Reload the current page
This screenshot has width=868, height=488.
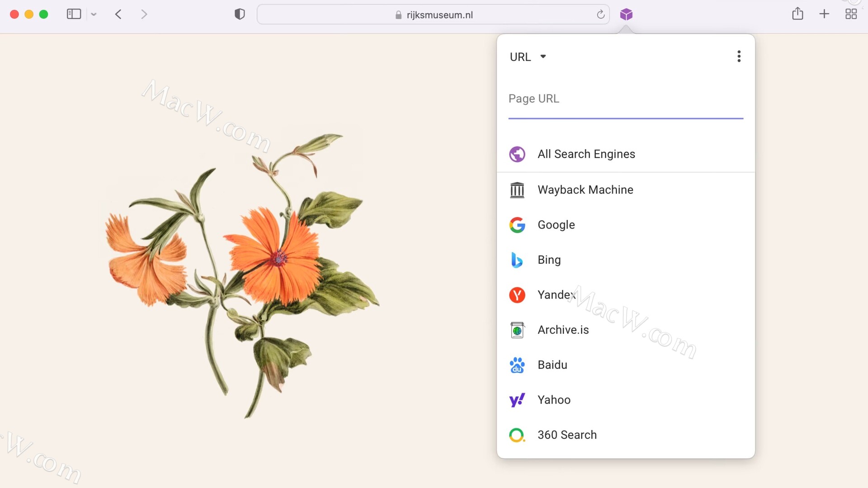(600, 14)
